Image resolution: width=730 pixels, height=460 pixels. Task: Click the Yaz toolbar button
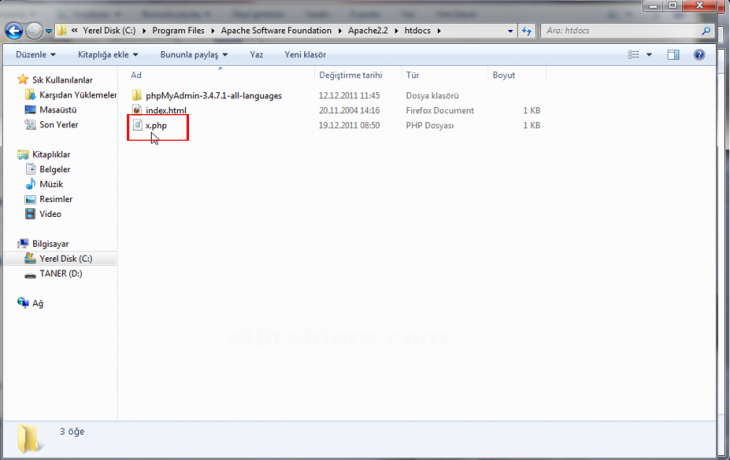point(256,54)
